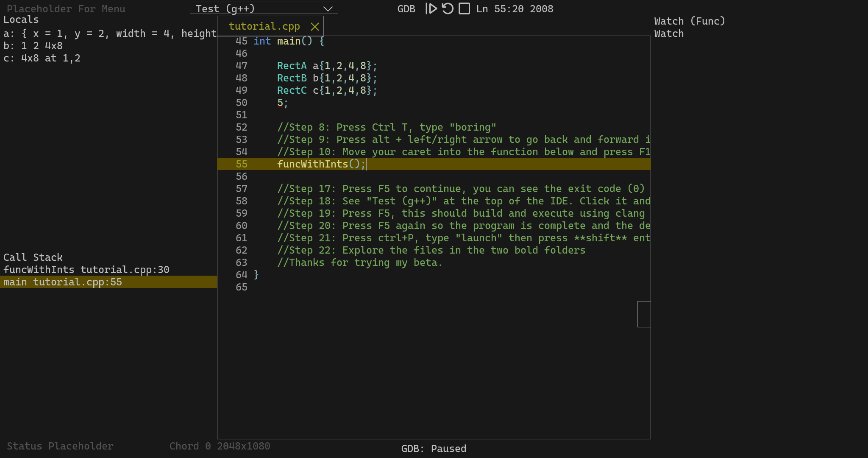Open Placeholder For Menu

coord(66,9)
